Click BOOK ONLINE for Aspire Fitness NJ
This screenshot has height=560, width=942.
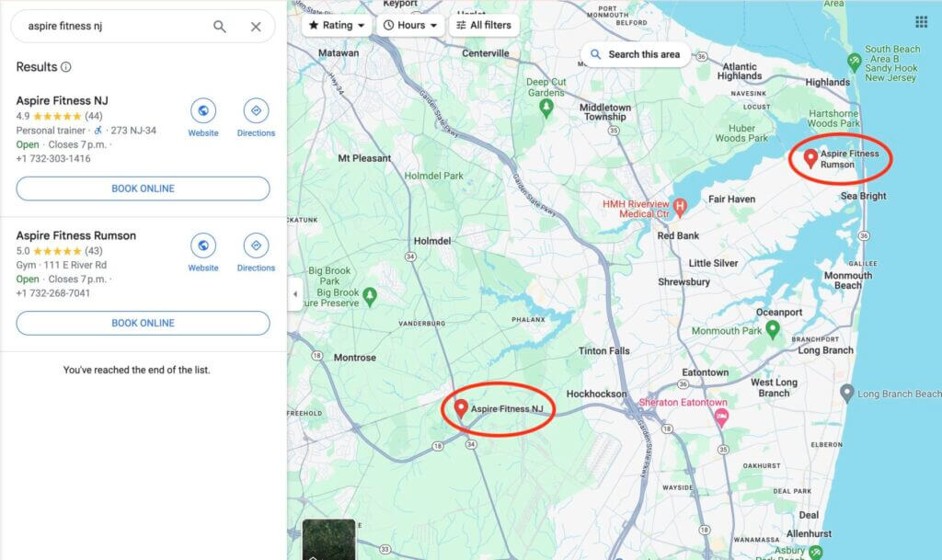click(x=143, y=189)
